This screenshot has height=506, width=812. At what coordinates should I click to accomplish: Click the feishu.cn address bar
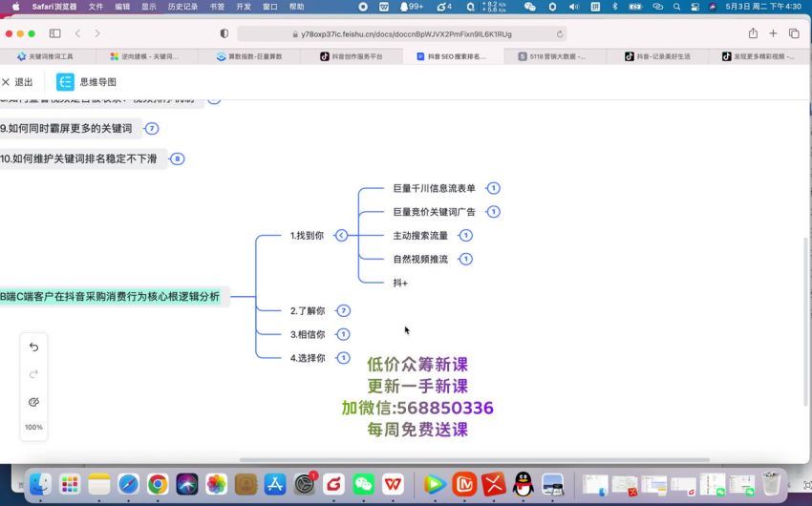coord(401,34)
